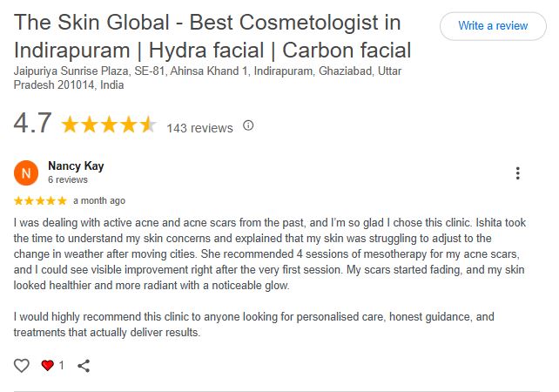Click The Skin Global business title
The height and width of the screenshot is (392, 559).
click(212, 37)
